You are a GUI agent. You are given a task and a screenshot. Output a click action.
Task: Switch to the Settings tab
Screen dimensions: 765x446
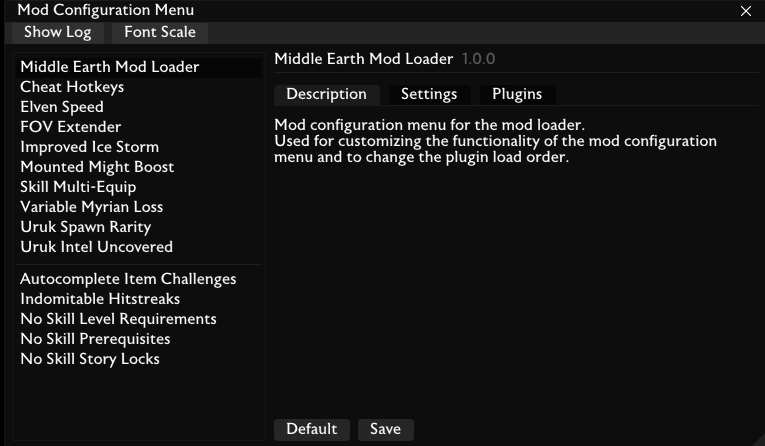(429, 94)
